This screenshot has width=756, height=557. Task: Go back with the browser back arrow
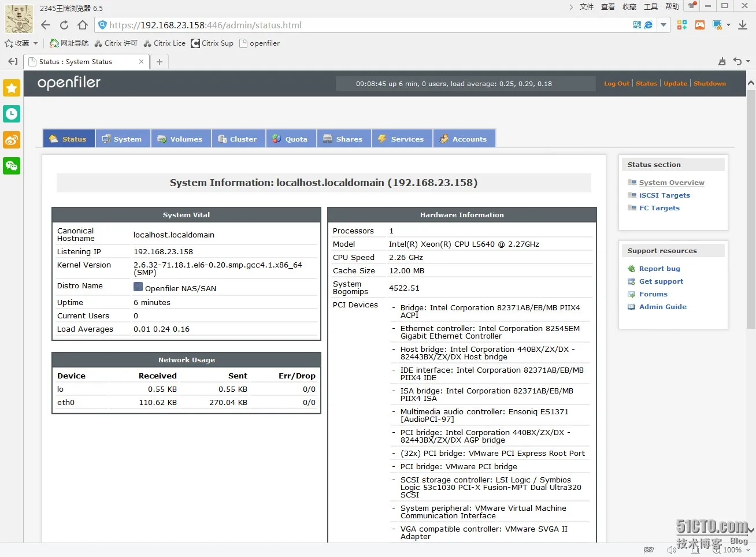coord(46,25)
